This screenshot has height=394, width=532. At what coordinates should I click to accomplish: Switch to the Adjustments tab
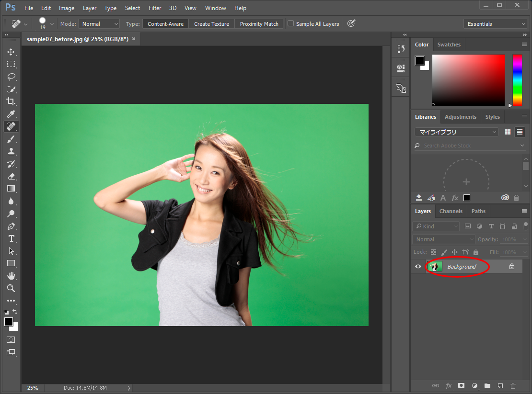461,117
